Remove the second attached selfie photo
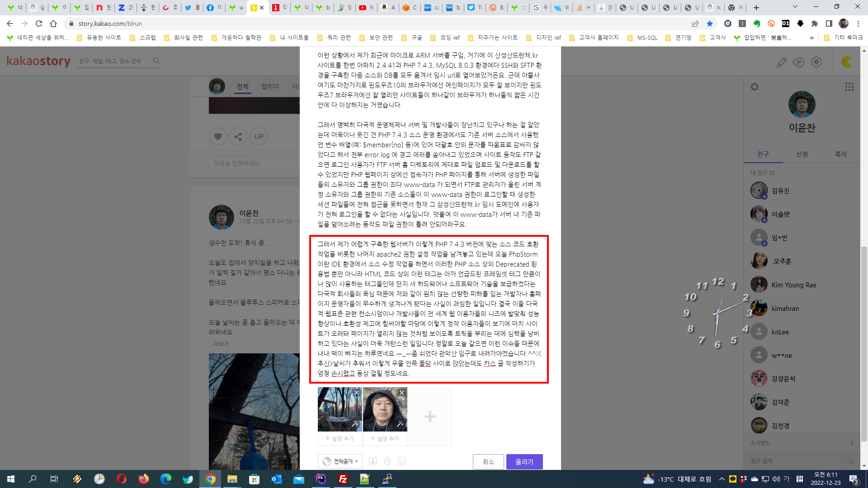The width and height of the screenshot is (868, 488). (402, 393)
